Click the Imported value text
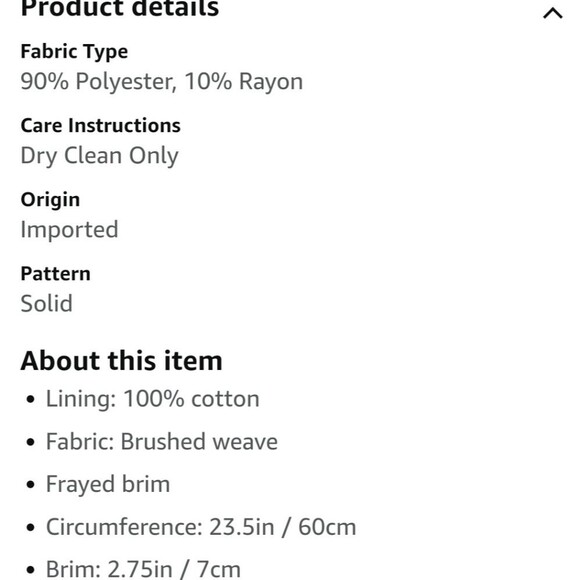 pyautogui.click(x=70, y=230)
